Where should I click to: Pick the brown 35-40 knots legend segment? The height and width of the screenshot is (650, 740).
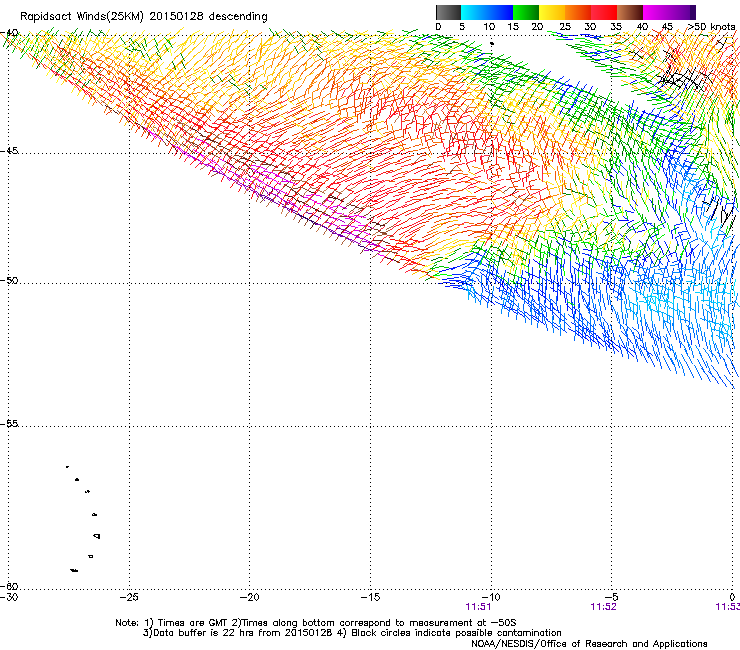coord(630,12)
